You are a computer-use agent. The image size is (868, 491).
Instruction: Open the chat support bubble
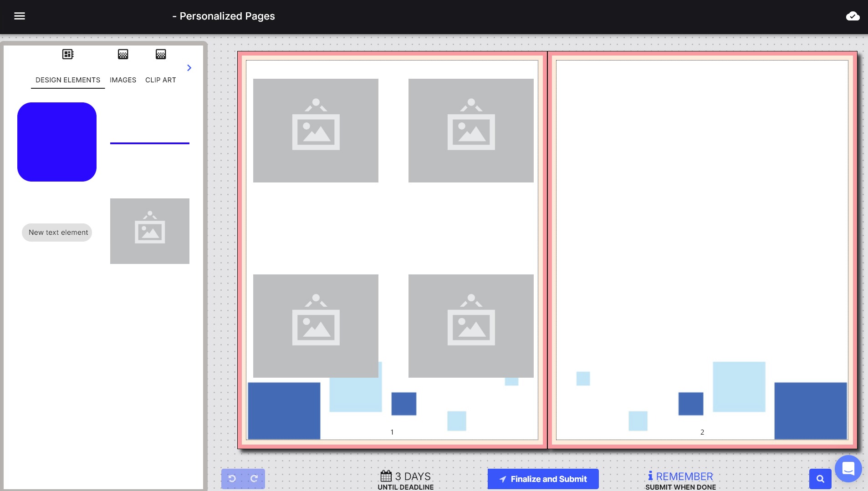(848, 468)
